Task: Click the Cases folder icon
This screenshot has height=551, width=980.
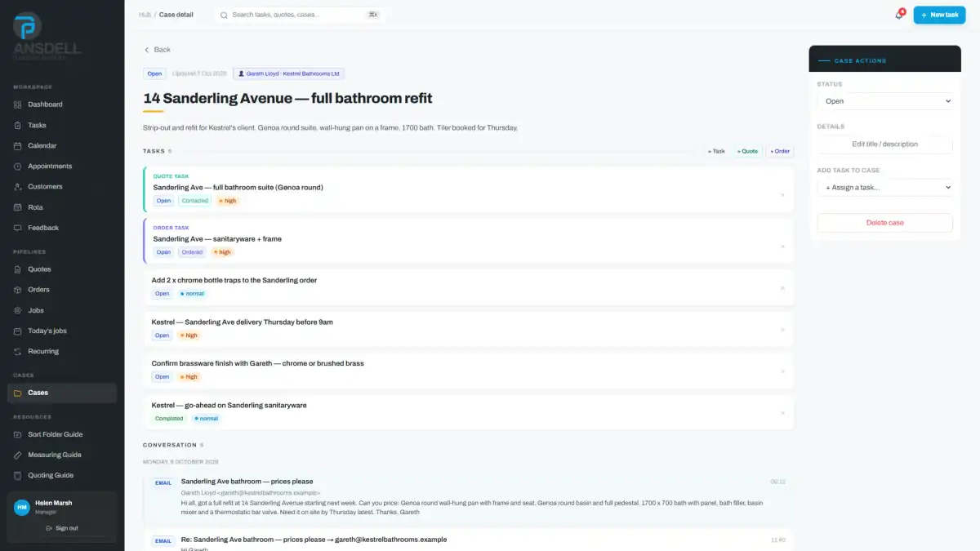Action: point(18,393)
